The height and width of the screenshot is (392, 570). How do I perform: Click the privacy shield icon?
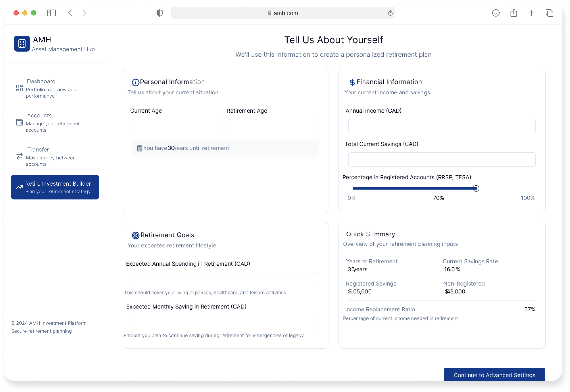pyautogui.click(x=160, y=13)
